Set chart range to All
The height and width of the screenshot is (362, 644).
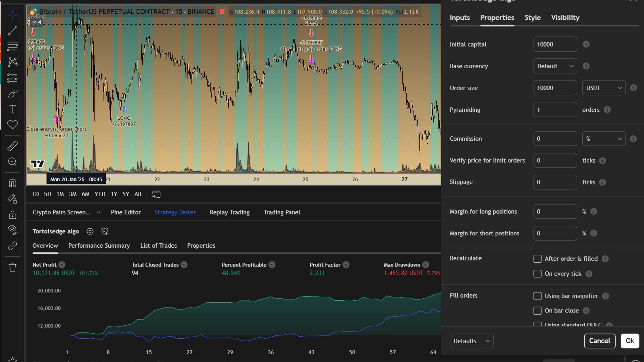138,194
